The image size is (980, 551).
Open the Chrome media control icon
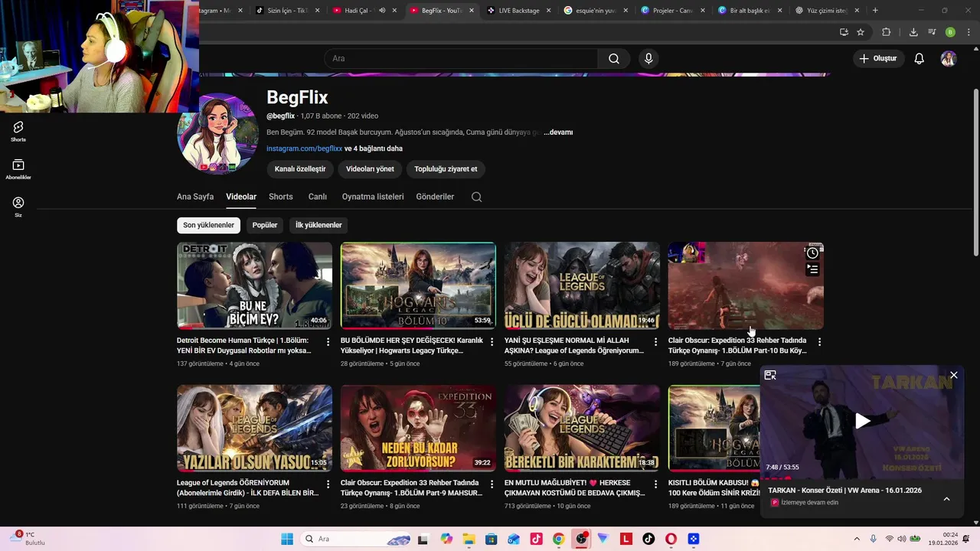[932, 32]
